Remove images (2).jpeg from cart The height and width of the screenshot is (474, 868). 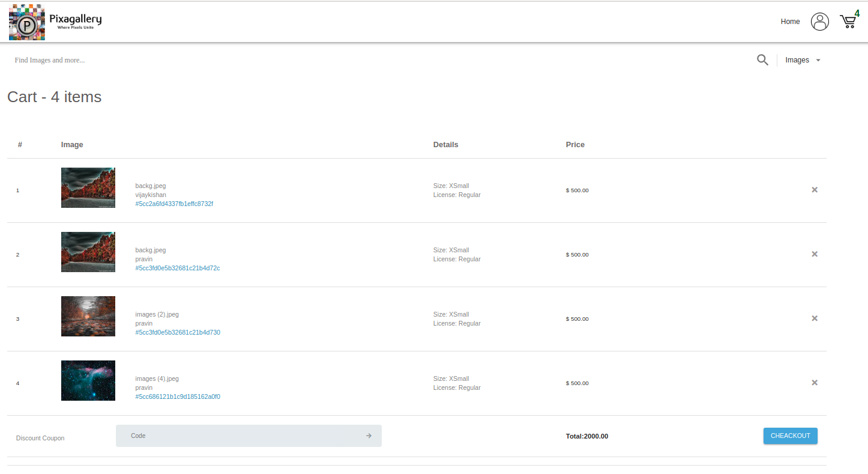815,318
